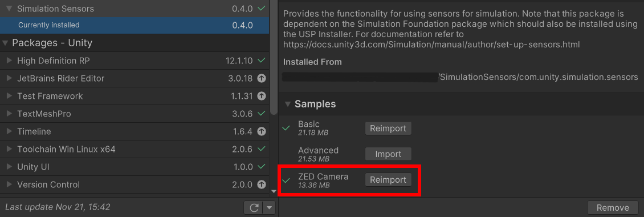The height and width of the screenshot is (217, 644).
Task: Click update-available icon for Test Framework
Action: pyautogui.click(x=261, y=96)
